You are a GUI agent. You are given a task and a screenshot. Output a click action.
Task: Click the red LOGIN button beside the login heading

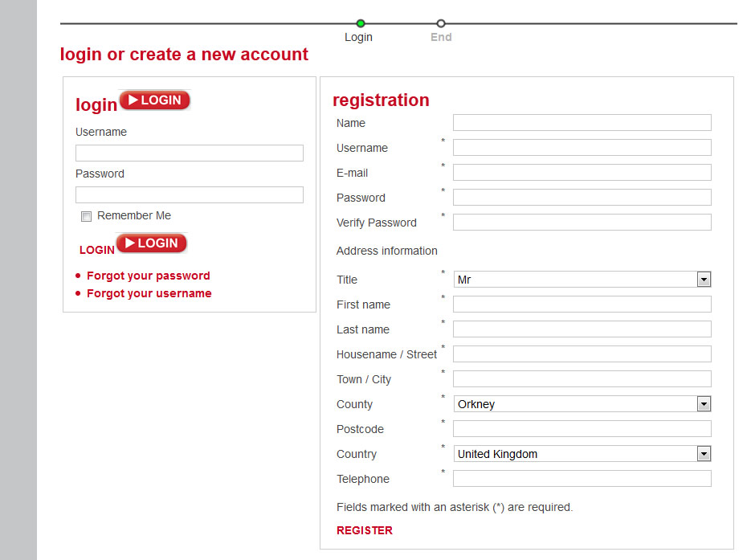(x=155, y=100)
